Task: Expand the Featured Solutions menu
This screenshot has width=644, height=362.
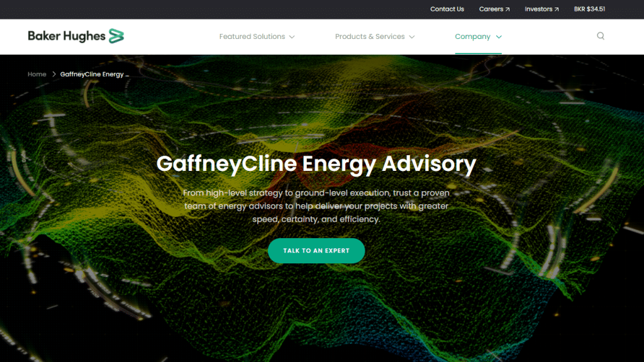Action: coord(257,36)
